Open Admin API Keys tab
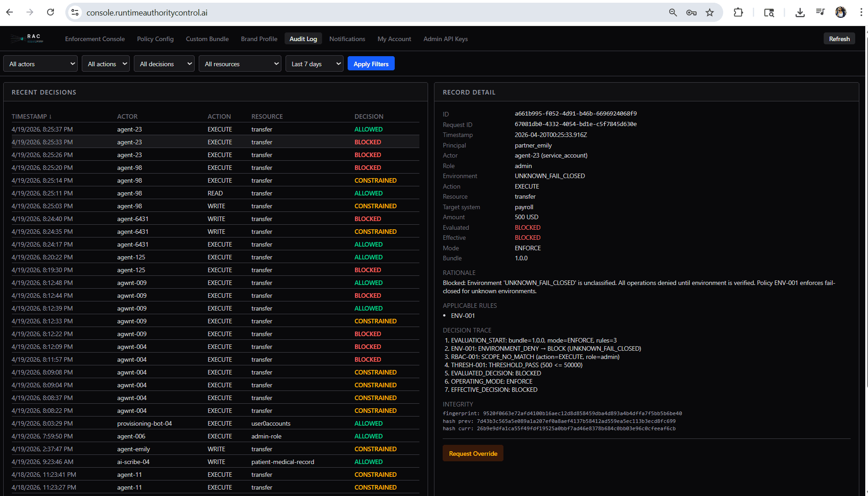The image size is (868, 496). click(x=445, y=39)
